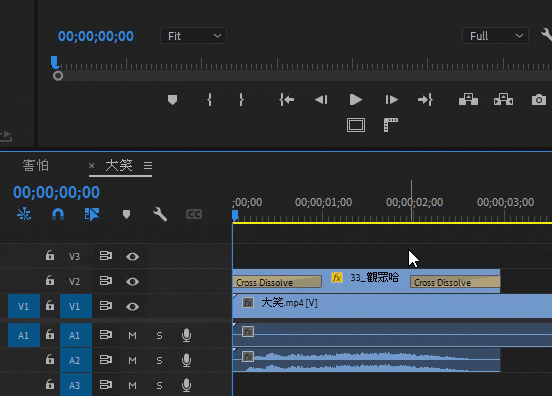Click the ruler/guides film icon
This screenshot has width=552, height=396.
[391, 125]
